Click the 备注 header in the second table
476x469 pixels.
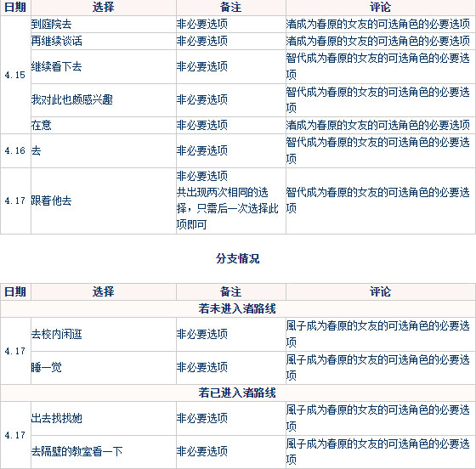coord(230,291)
